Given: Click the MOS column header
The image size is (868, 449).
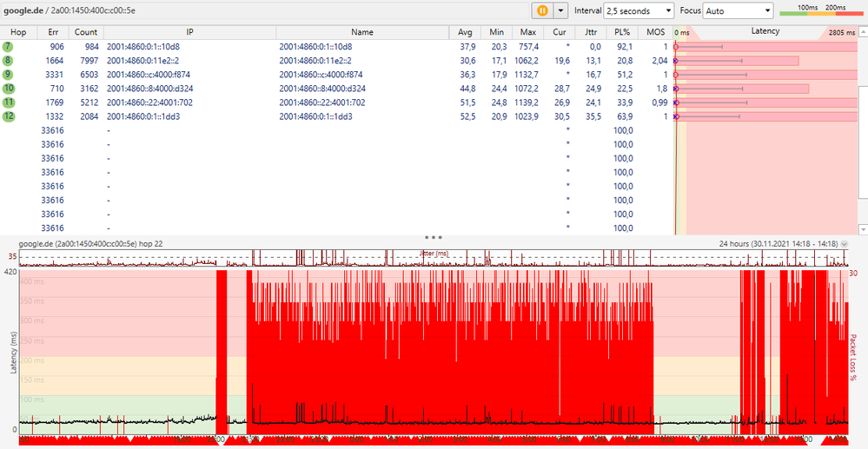Looking at the screenshot, I should (x=655, y=31).
